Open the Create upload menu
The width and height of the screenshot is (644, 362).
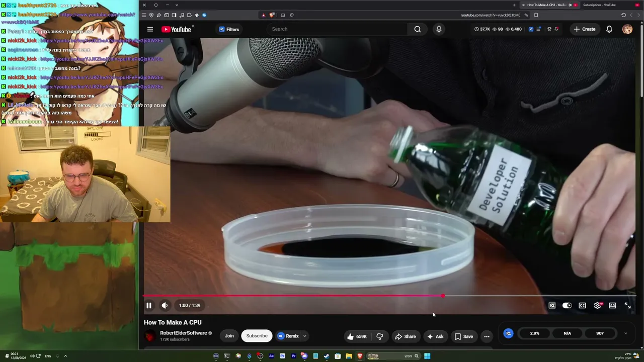(x=585, y=29)
